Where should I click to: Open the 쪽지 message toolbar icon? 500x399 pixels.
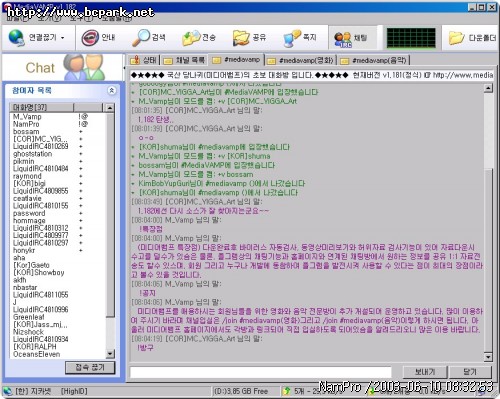[x=292, y=38]
